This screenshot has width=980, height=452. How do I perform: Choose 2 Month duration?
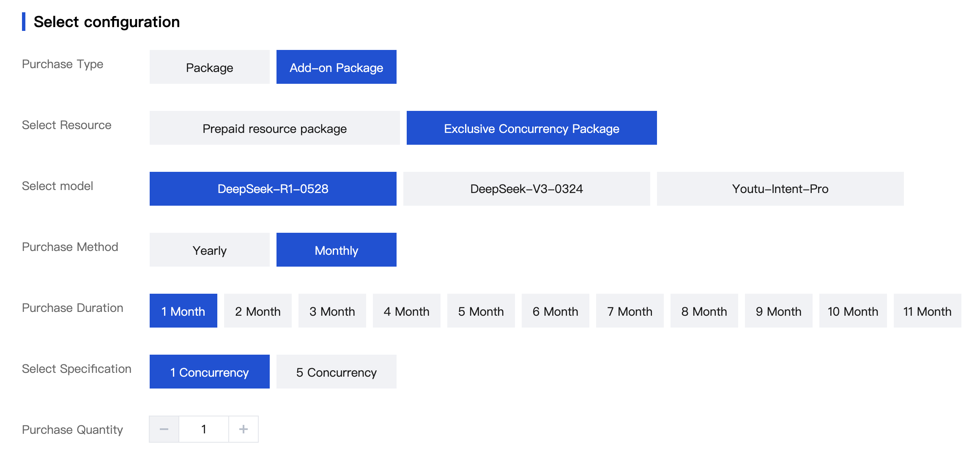257,311
